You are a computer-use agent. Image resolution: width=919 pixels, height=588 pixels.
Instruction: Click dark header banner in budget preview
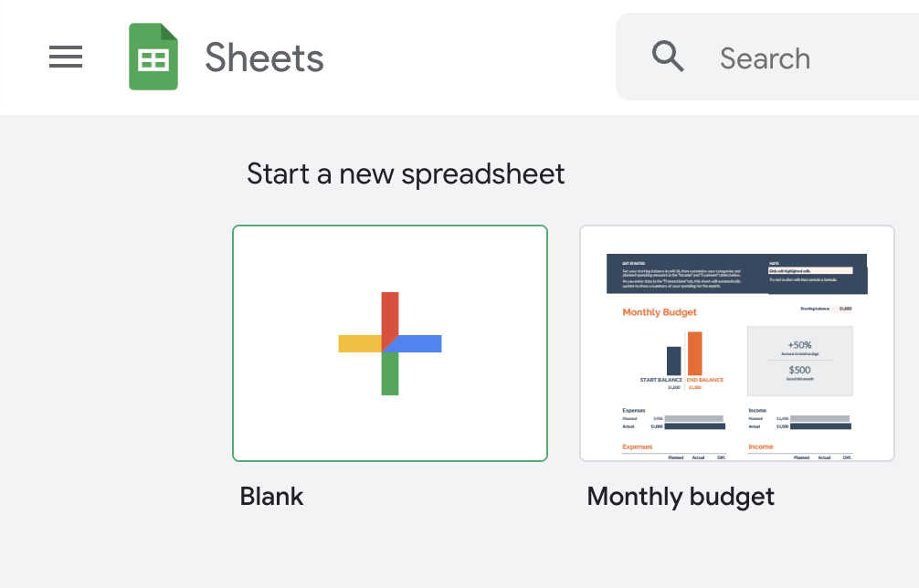click(x=736, y=274)
